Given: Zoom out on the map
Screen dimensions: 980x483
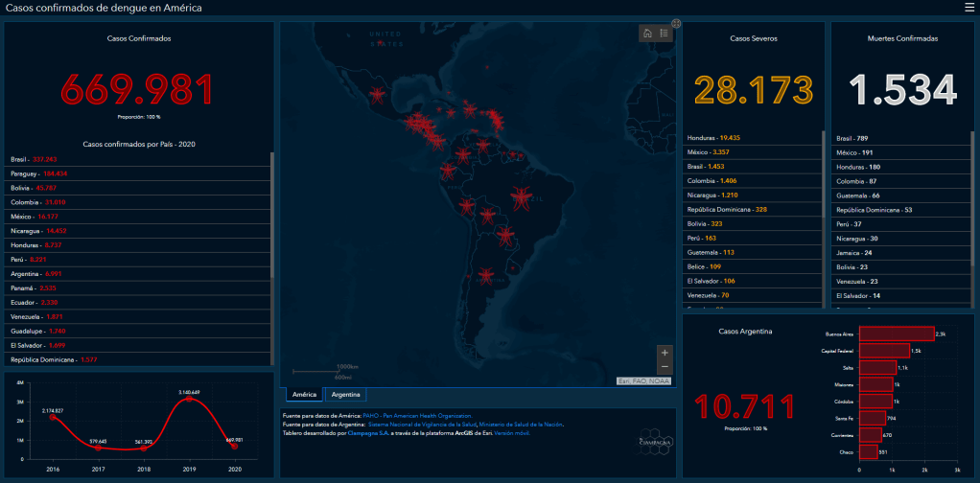Looking at the screenshot, I should point(665,367).
